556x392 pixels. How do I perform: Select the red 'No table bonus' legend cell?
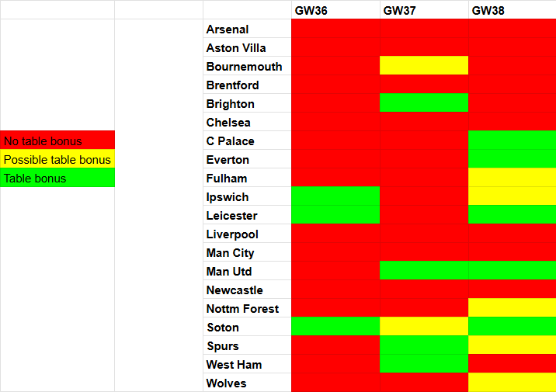coord(57,141)
